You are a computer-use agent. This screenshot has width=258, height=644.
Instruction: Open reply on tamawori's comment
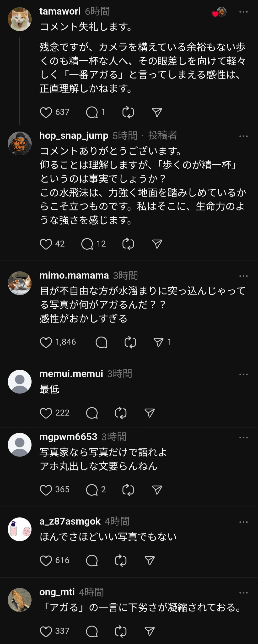pos(92,112)
